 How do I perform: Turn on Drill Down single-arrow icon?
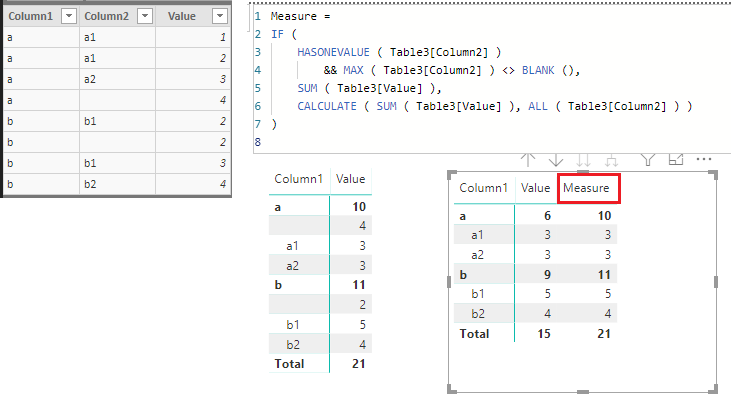click(x=556, y=160)
